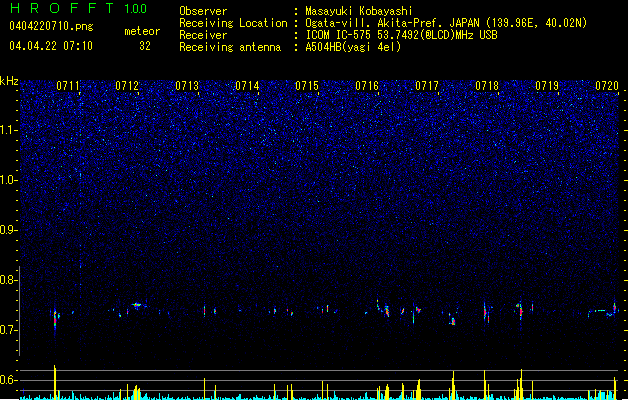Screen dimensions: 629x400
Task: Select observer name Masayuki Kobayashi
Action: tap(359, 11)
